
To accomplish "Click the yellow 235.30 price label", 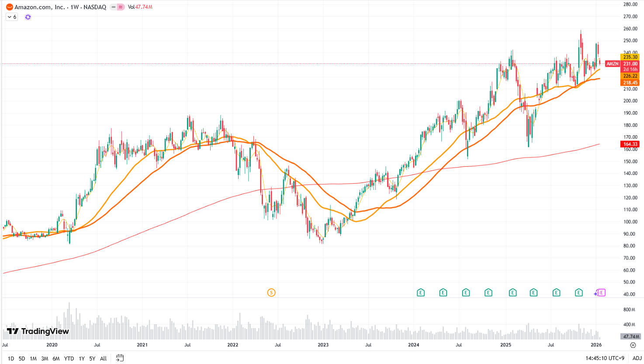I will pos(630,57).
